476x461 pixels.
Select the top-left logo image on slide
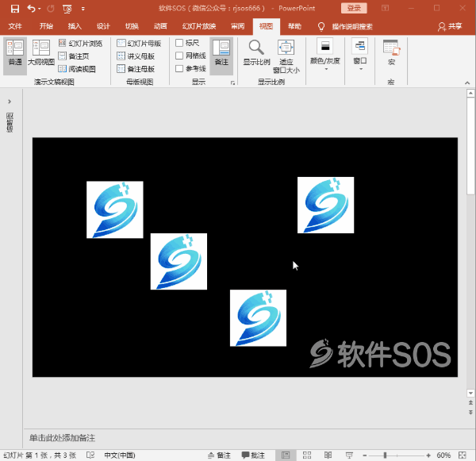pyautogui.click(x=115, y=209)
